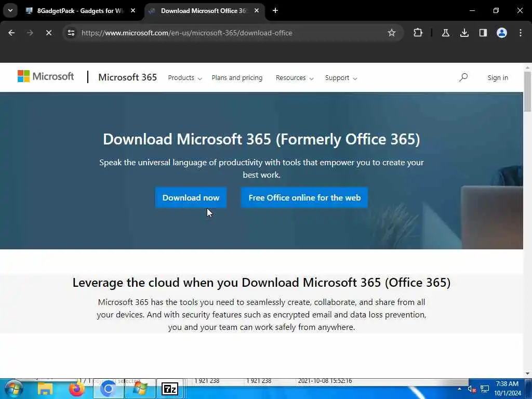532x399 pixels.
Task: Click the scrollbar down arrow
Action: click(x=527, y=374)
